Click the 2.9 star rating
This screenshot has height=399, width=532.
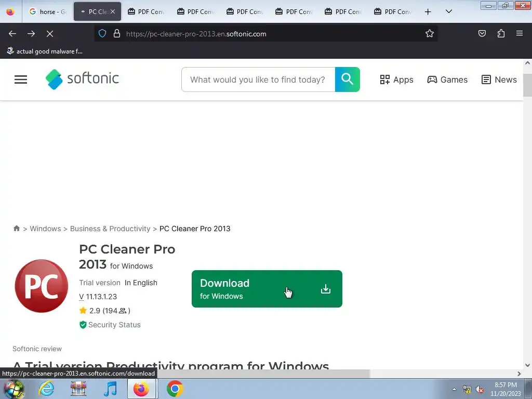105,311
